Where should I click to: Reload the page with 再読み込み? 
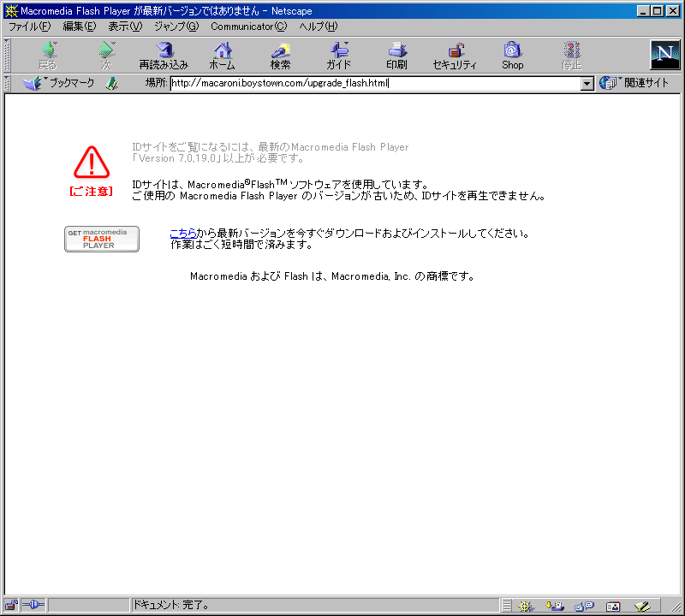pyautogui.click(x=164, y=56)
